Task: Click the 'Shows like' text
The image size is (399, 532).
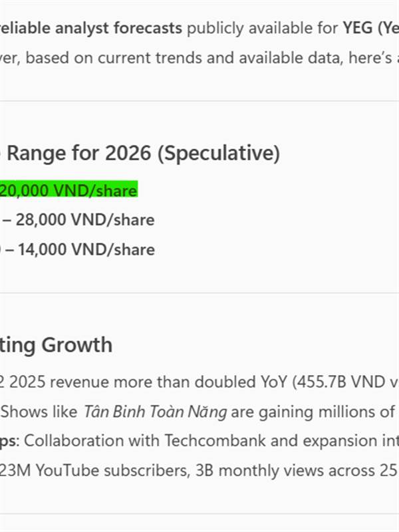Action: pos(40,412)
